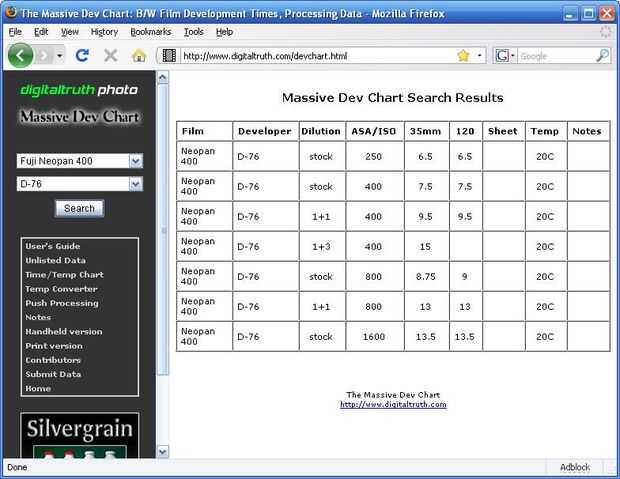Click the 8.75 development time cell

[425, 277]
